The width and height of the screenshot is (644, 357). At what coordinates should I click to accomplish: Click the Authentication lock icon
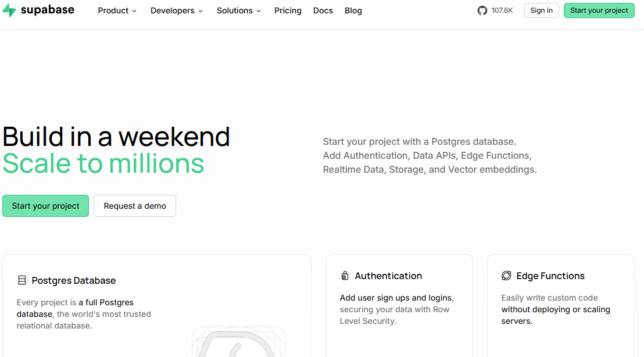tap(345, 276)
